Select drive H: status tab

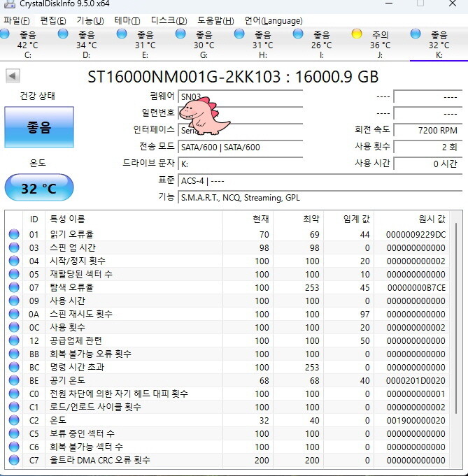point(257,44)
